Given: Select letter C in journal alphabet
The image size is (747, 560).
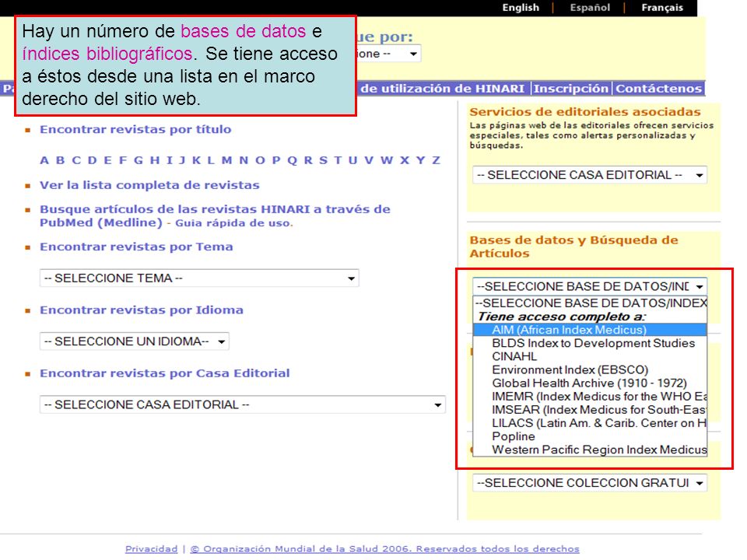Looking at the screenshot, I should (x=76, y=160).
